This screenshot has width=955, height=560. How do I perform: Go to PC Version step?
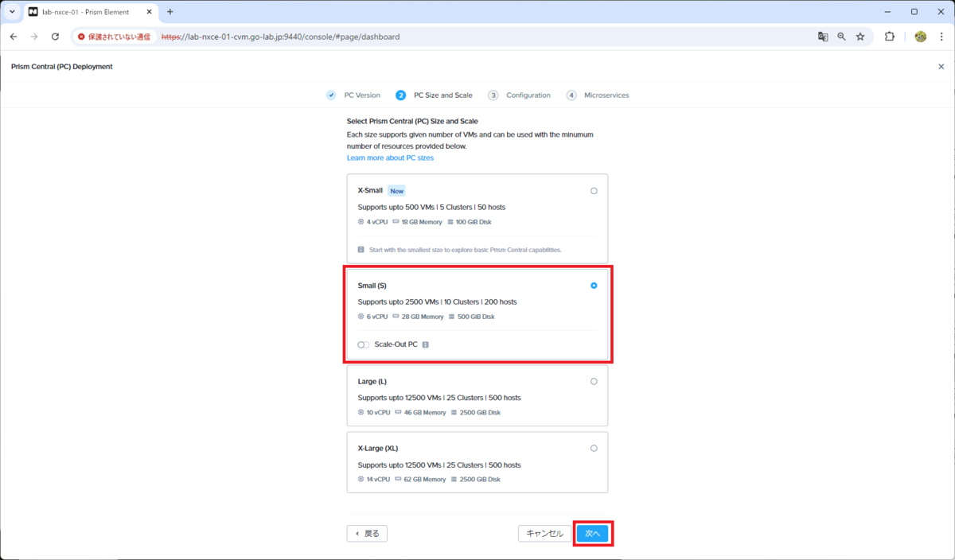pos(353,95)
